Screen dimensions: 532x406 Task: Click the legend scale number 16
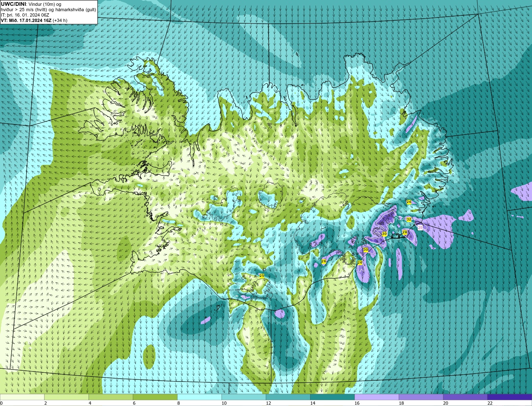357,403
